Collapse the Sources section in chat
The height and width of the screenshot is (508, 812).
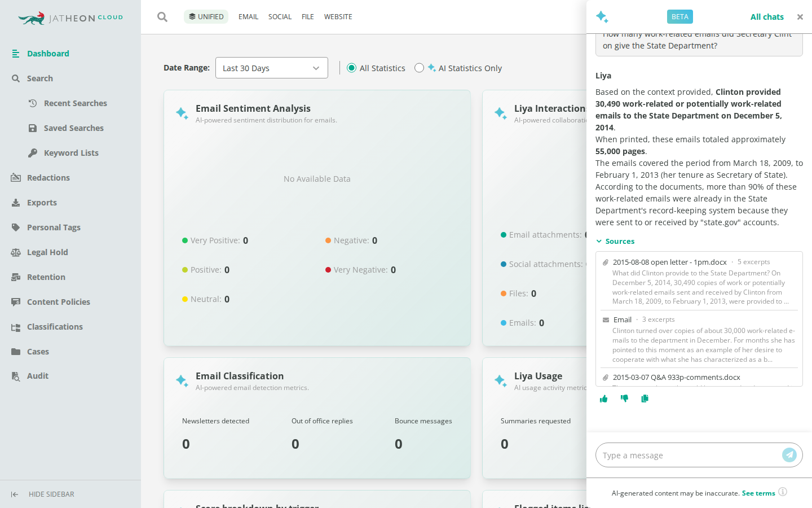click(x=615, y=241)
